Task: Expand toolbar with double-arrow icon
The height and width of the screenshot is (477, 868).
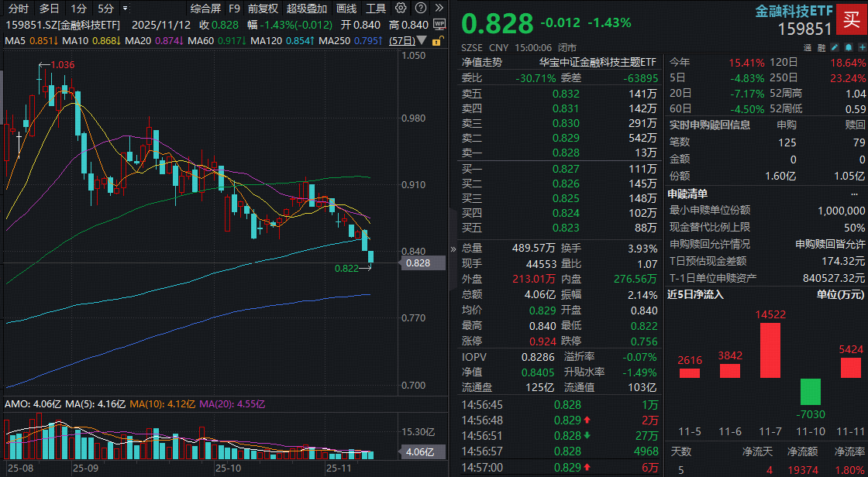Action: 438,9
